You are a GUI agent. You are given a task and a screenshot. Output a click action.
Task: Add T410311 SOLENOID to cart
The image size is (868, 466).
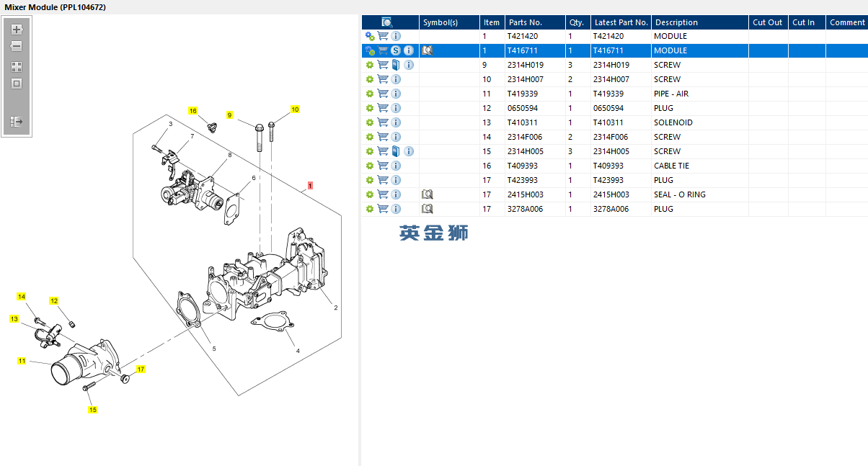click(383, 122)
